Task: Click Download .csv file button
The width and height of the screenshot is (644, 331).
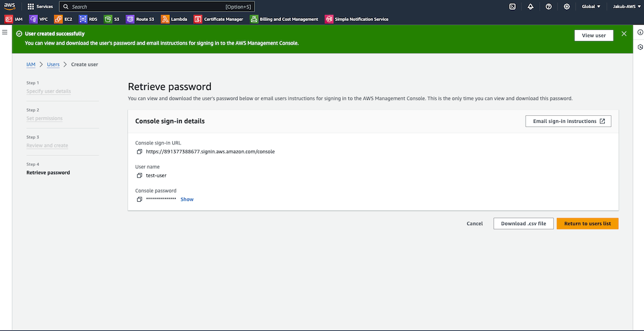Action: tap(523, 223)
